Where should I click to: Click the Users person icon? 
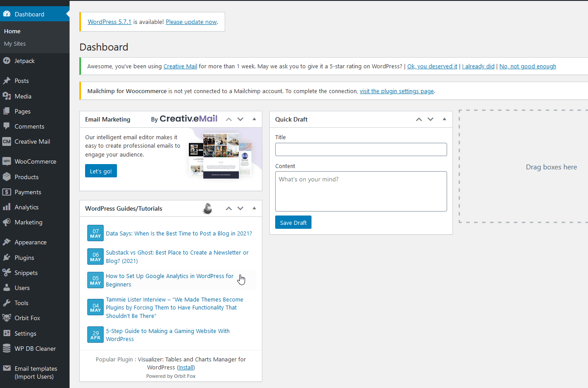tap(7, 288)
